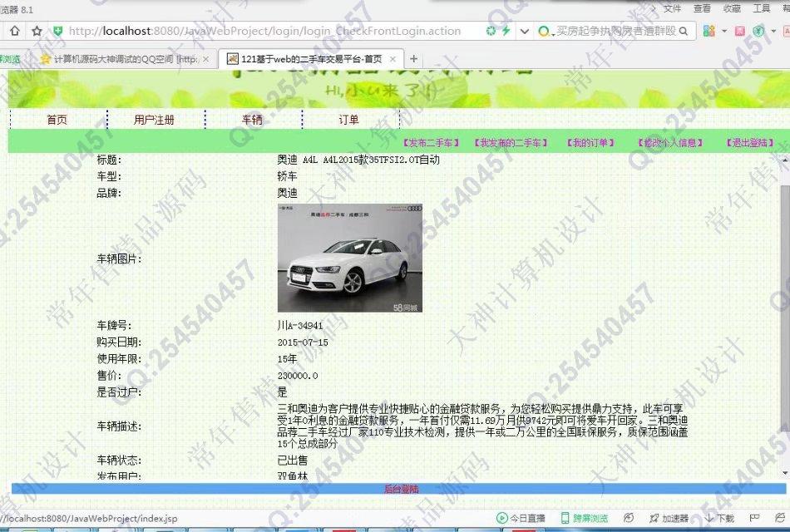Image resolution: width=790 pixels, height=532 pixels.
Task: Click the 我发布的二手车 link
Action: (x=511, y=143)
